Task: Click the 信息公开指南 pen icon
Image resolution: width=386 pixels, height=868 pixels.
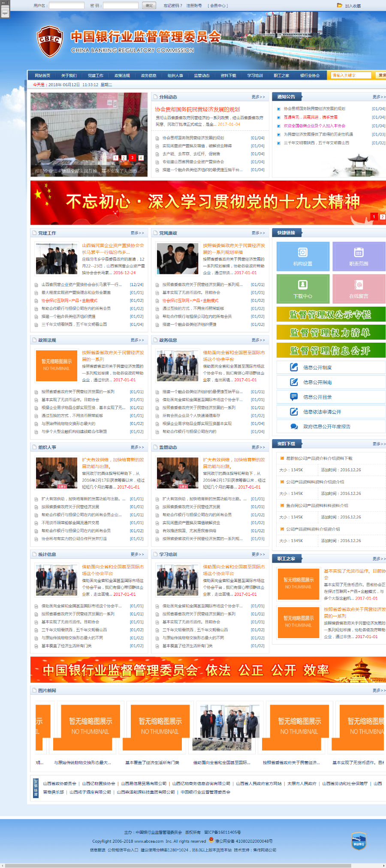Action: tap(294, 382)
